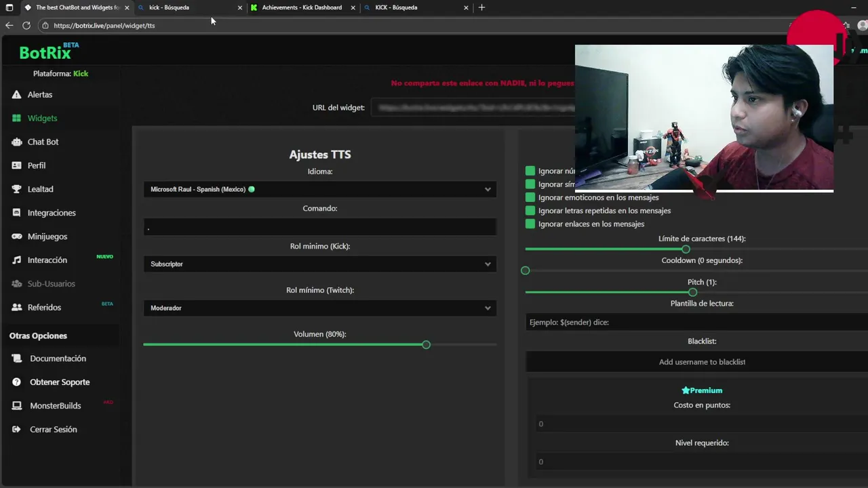Click the 'Plantilla de lectura' input field
This screenshot has width=868, height=488.
[x=696, y=323]
